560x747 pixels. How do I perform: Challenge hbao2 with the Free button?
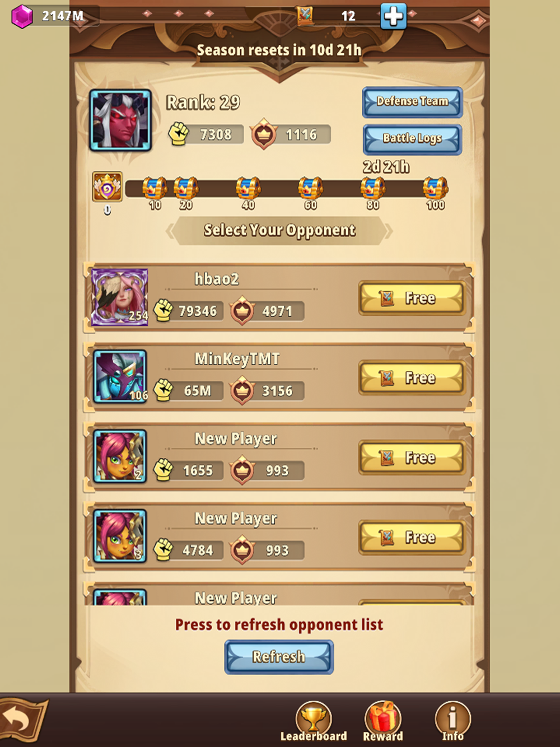point(412,298)
